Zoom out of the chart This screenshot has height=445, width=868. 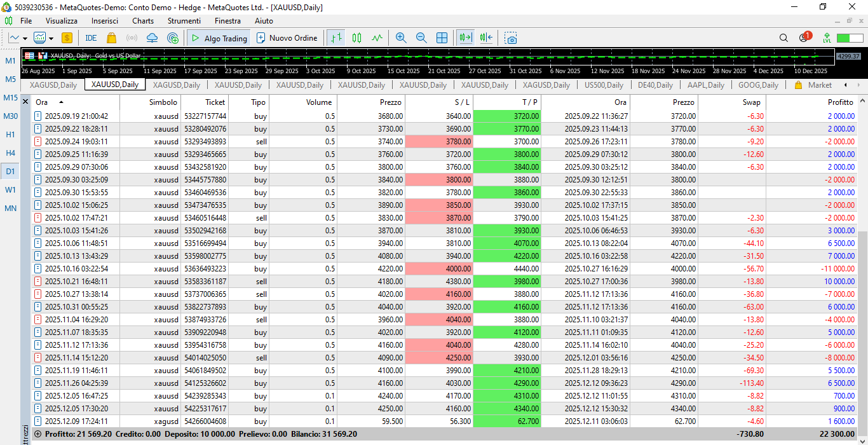point(421,38)
